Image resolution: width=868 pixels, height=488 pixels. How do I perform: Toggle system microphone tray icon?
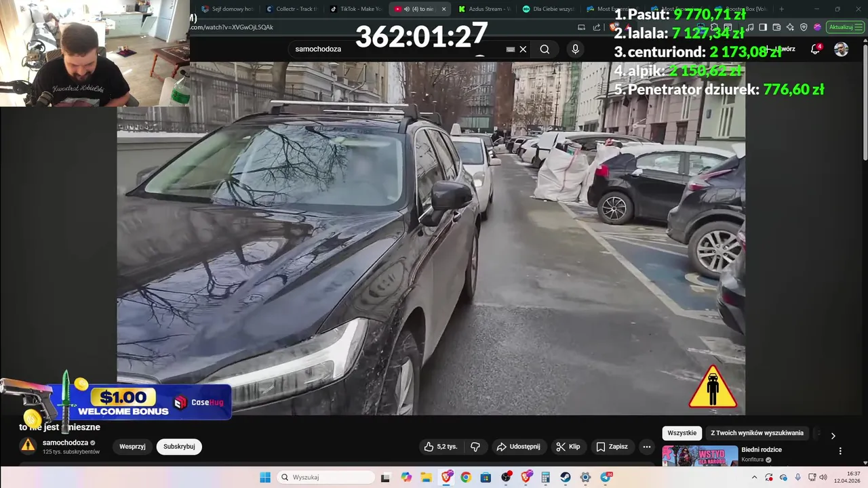tap(797, 477)
